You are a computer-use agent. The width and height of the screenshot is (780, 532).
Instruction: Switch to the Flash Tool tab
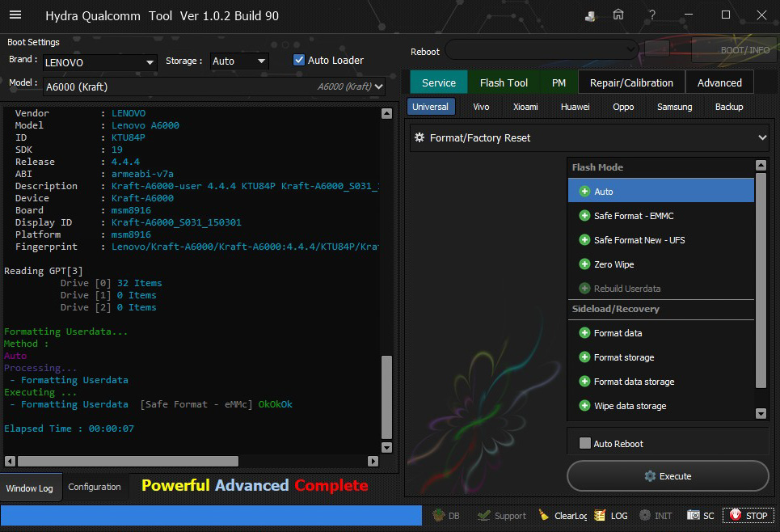[504, 82]
